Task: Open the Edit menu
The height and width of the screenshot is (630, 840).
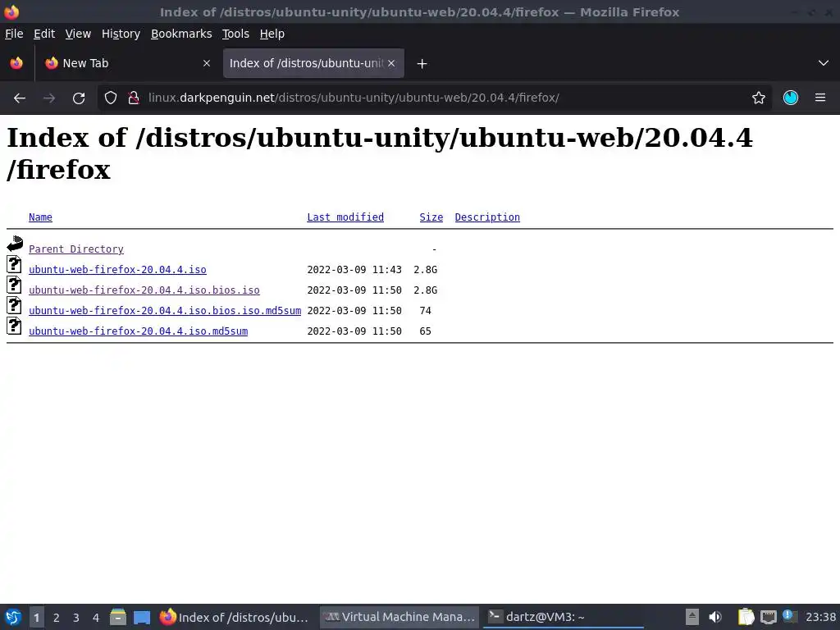Action: [44, 34]
